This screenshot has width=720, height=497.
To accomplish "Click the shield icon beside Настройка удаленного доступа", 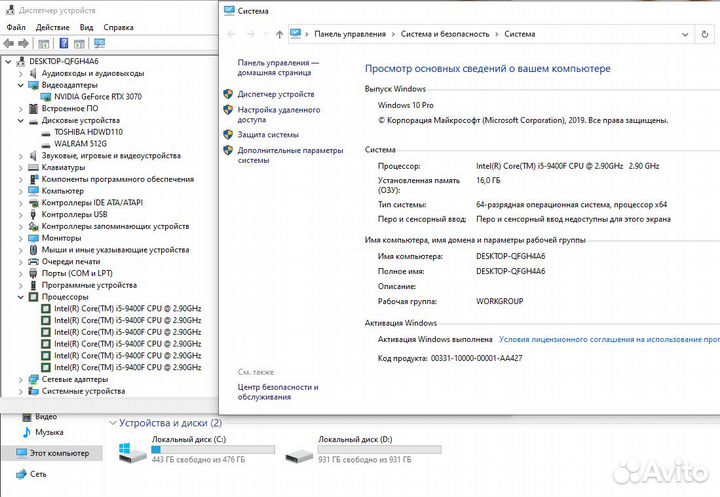I will coord(228,110).
